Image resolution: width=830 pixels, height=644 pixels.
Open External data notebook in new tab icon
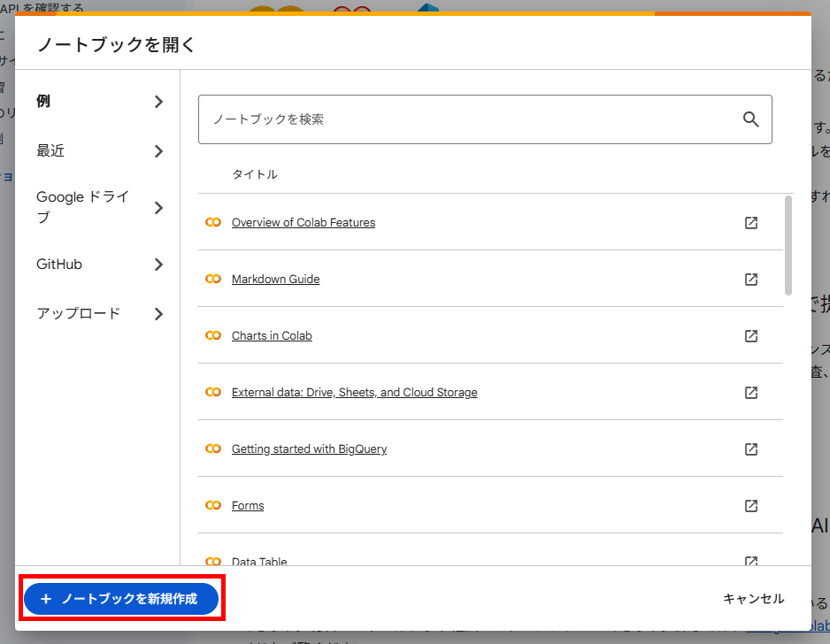click(x=751, y=393)
